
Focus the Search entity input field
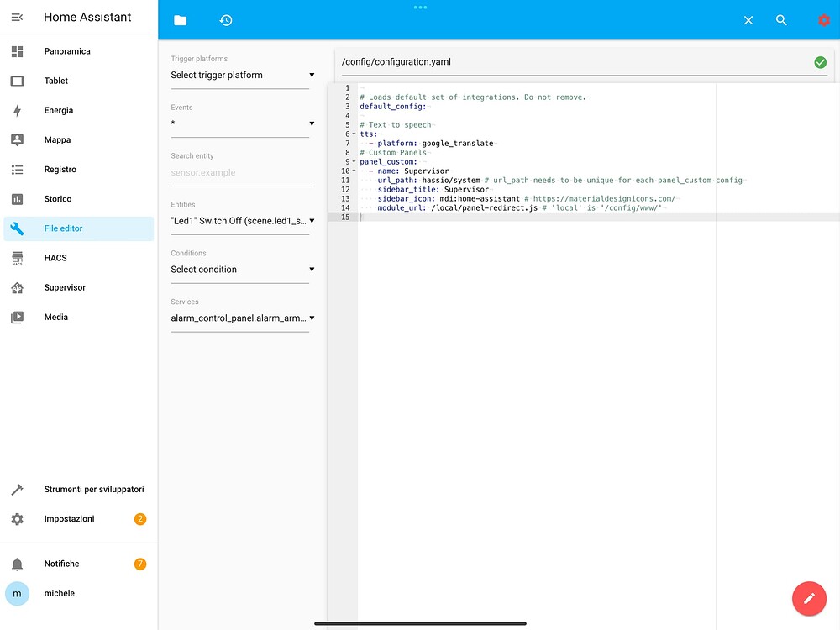[243, 172]
